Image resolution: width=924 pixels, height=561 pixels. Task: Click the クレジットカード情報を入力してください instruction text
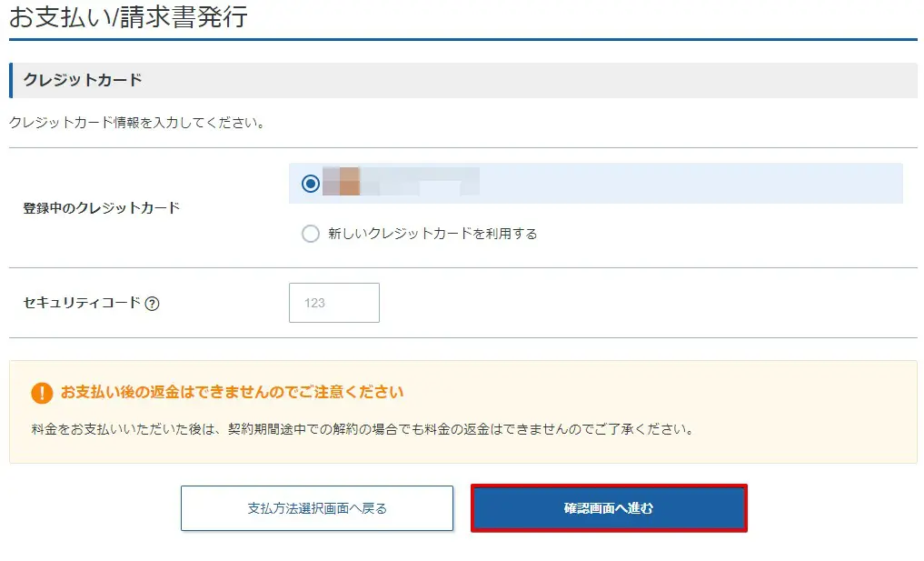click(137, 123)
